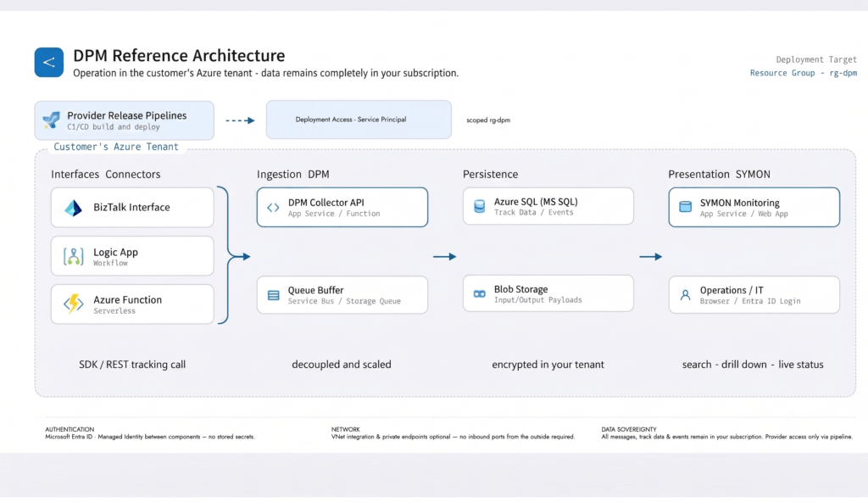This screenshot has width=868, height=502.
Task: Click the SYMON Monitoring window icon
Action: point(685,207)
